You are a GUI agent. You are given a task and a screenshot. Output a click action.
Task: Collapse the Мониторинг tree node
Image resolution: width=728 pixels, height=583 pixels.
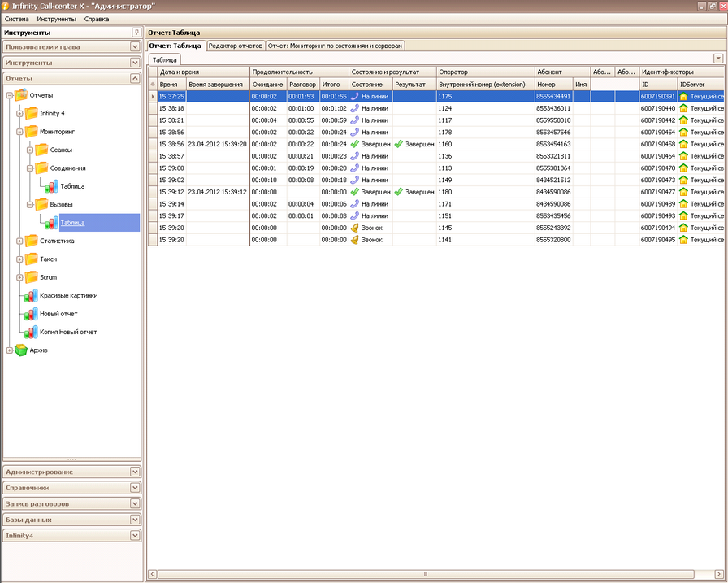pos(19,132)
